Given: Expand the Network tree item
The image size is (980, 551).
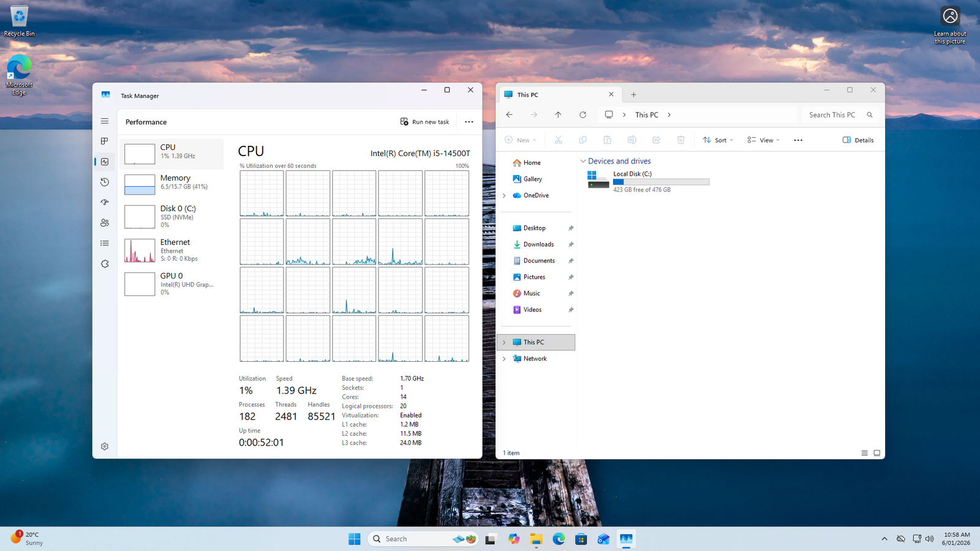Looking at the screenshot, I should tap(504, 359).
